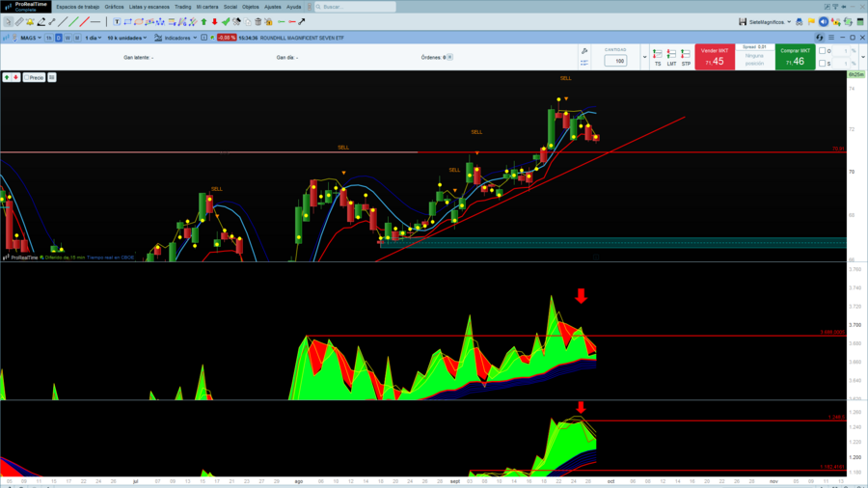Click the Vender MKT sell button
This screenshot has height=488, width=868.
pos(715,57)
